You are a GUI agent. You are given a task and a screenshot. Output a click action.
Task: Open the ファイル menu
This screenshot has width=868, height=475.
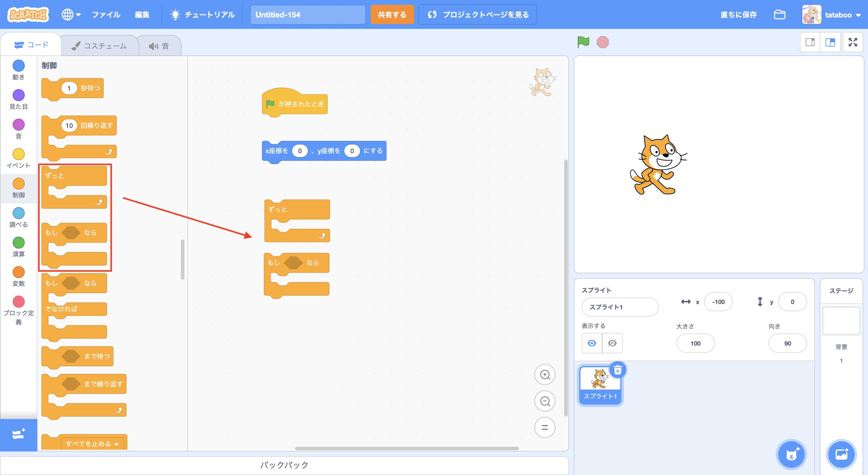point(106,15)
